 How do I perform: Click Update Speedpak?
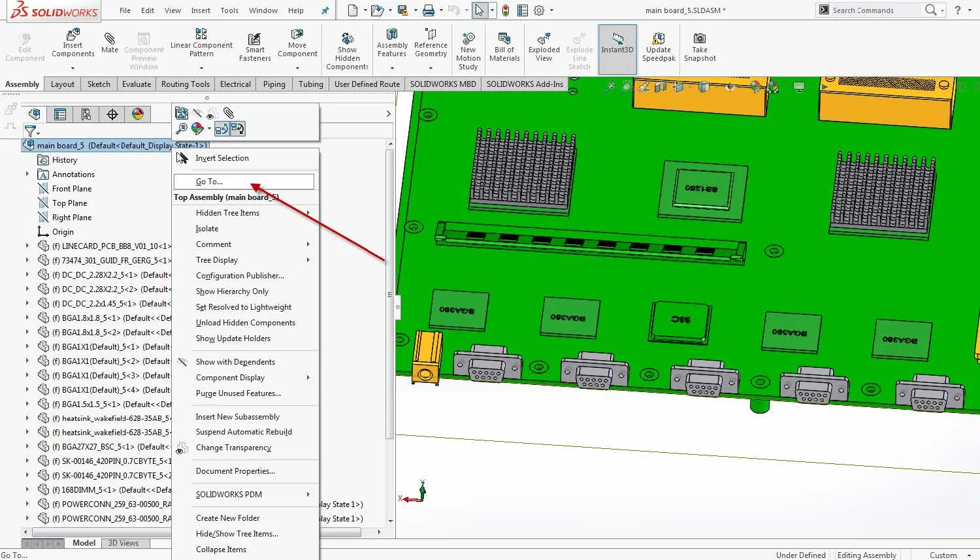click(659, 47)
